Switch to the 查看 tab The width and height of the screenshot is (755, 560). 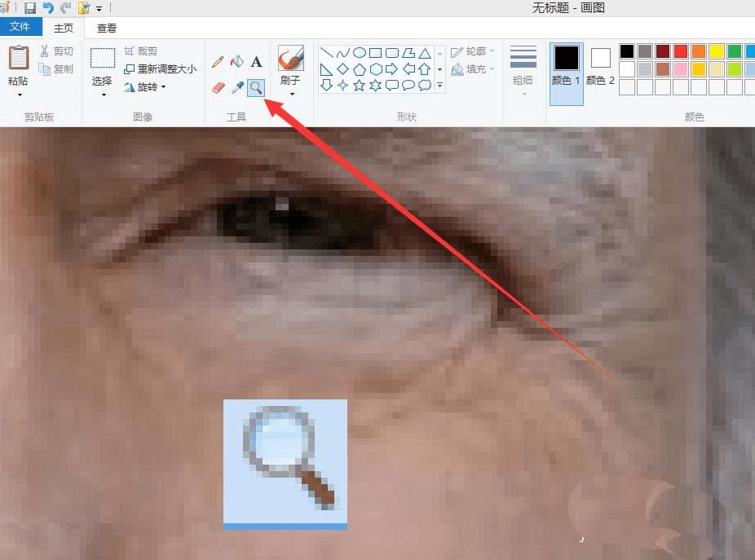107,28
